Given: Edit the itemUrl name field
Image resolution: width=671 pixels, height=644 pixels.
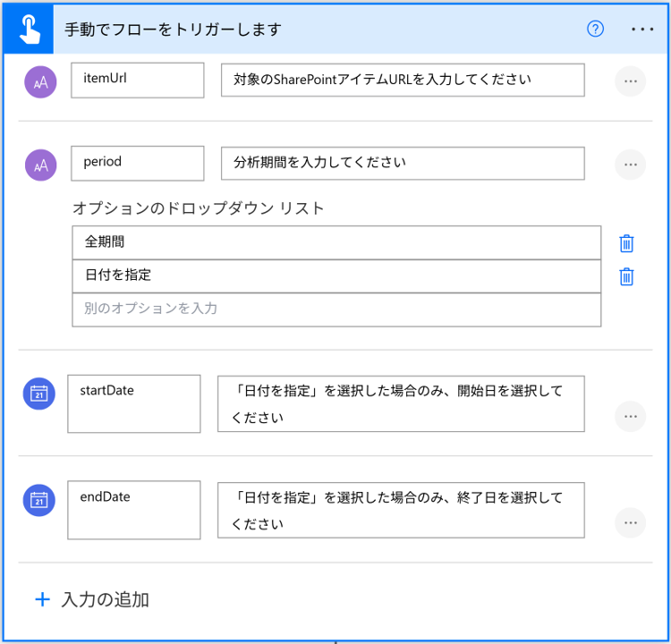Looking at the screenshot, I should tap(137, 80).
